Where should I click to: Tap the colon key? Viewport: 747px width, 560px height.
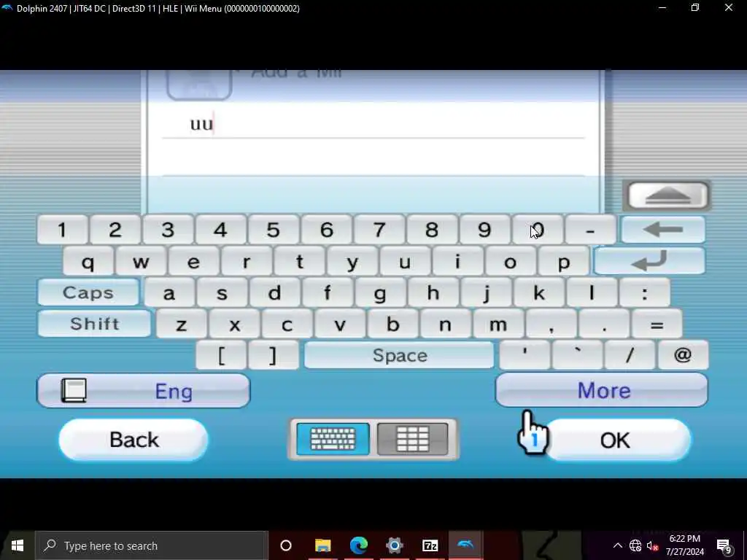point(645,293)
